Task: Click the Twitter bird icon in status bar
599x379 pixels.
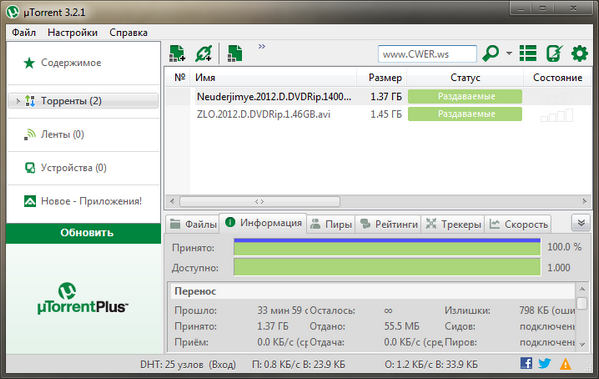Action: [544, 363]
